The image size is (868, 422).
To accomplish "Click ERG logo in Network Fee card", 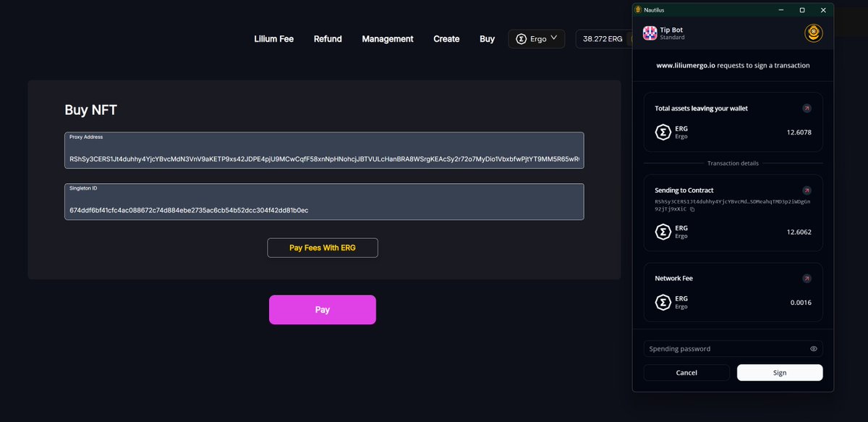I will point(663,303).
